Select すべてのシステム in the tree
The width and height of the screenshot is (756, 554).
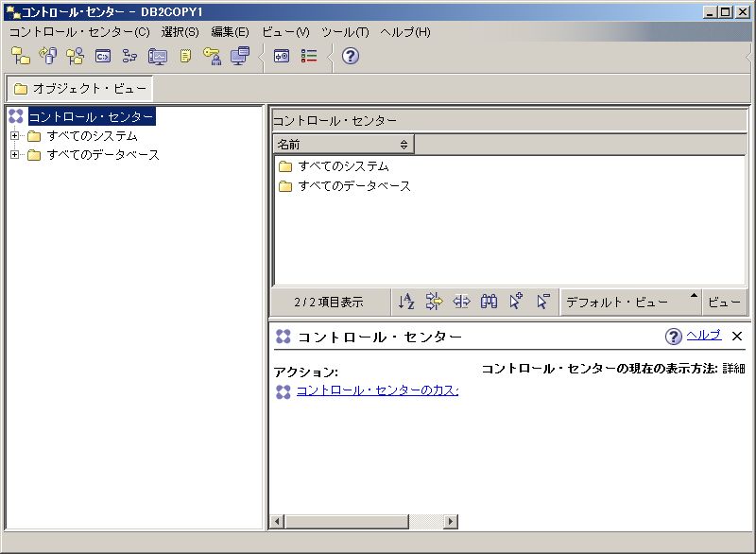pos(92,136)
